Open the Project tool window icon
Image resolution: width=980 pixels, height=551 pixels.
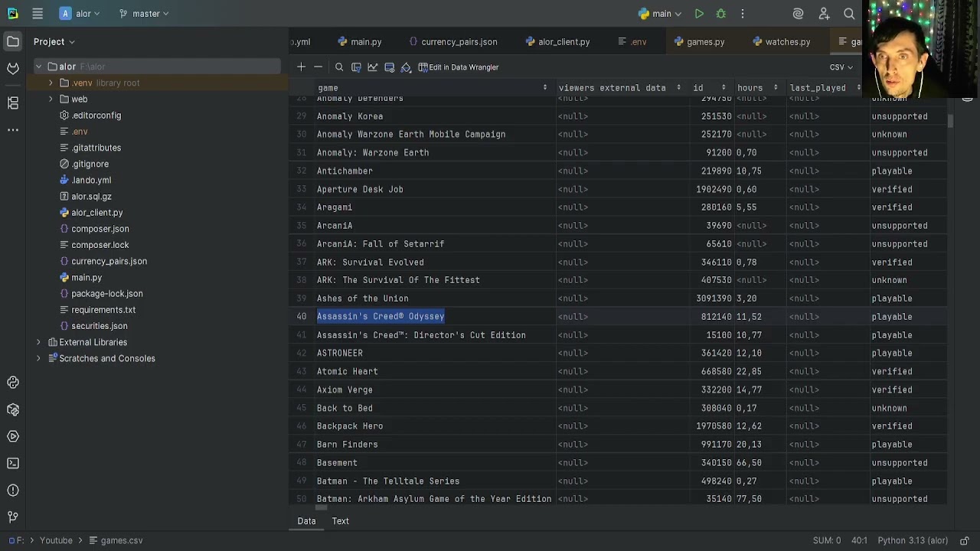click(13, 41)
